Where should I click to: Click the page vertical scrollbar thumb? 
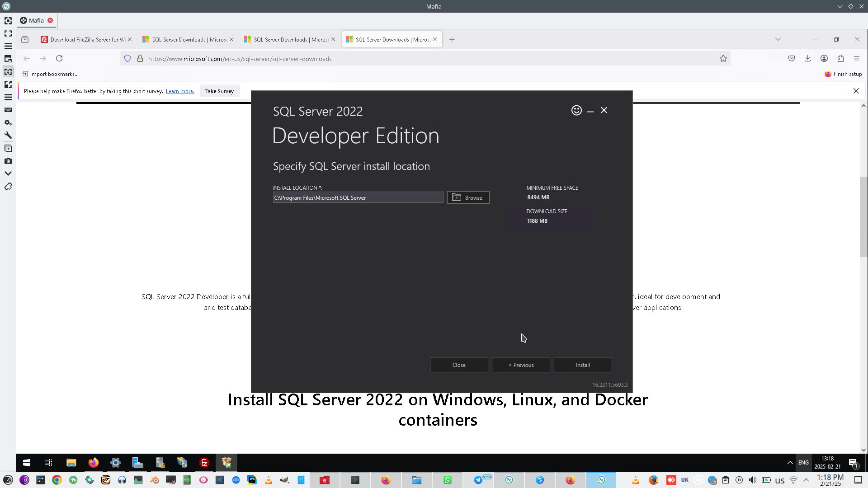(x=863, y=217)
